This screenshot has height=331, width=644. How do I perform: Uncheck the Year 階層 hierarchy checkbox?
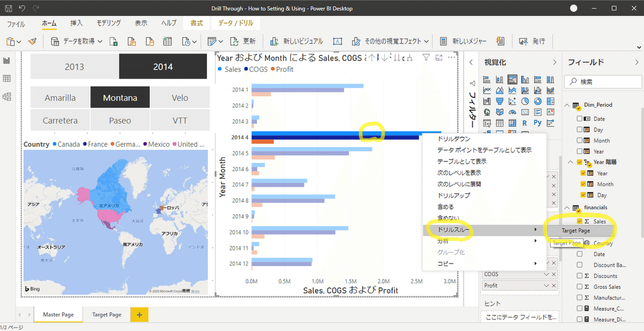(x=580, y=162)
